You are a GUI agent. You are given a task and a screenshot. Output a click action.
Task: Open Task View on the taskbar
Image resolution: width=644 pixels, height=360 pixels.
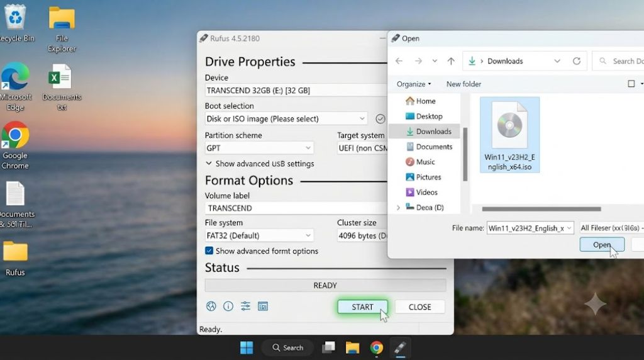point(328,347)
